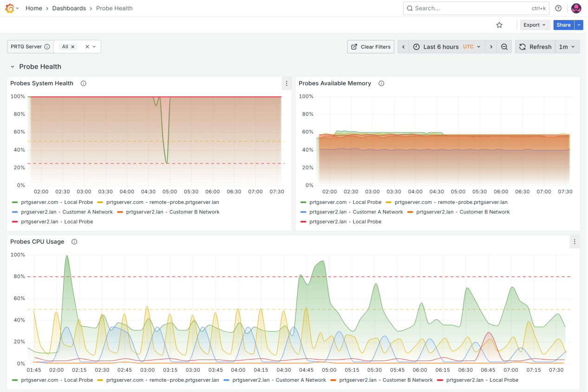Open the Last 6 hours time picker

(441, 46)
